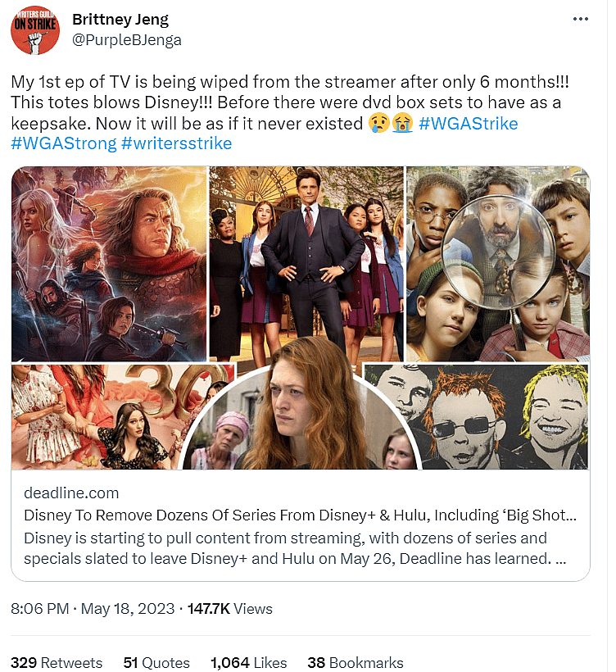This screenshot has width=616, height=672.
Task: Click the @PurpleBJenga handle
Action: [x=127, y=39]
